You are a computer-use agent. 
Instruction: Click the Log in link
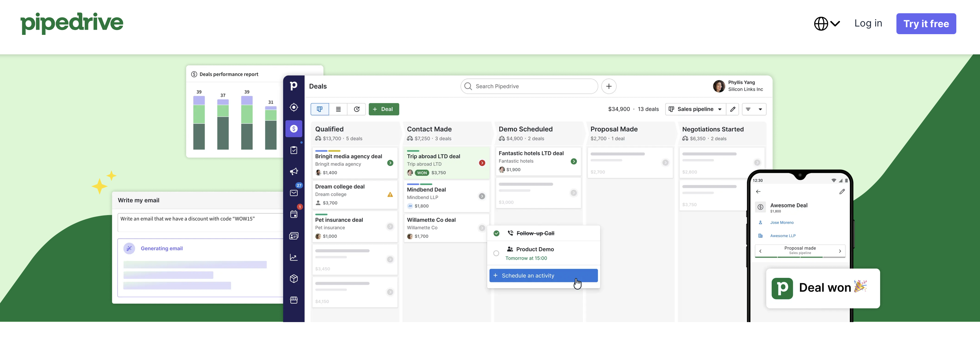[x=868, y=23]
